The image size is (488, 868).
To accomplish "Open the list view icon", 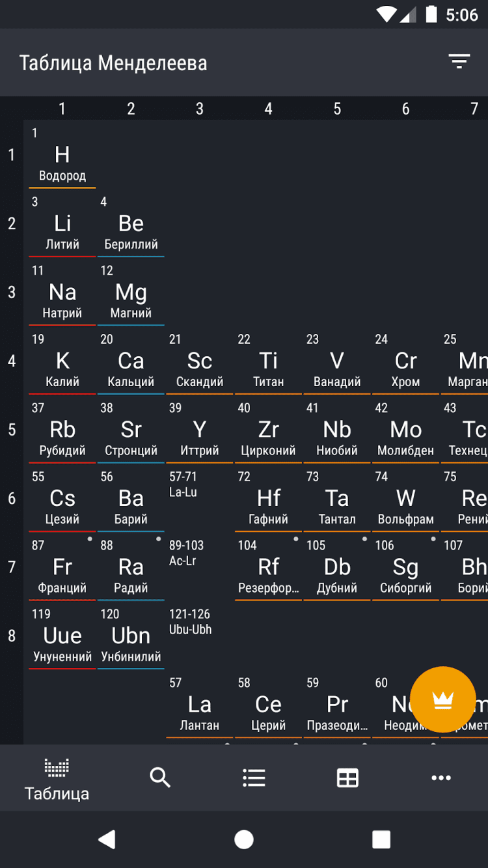I will (x=254, y=777).
